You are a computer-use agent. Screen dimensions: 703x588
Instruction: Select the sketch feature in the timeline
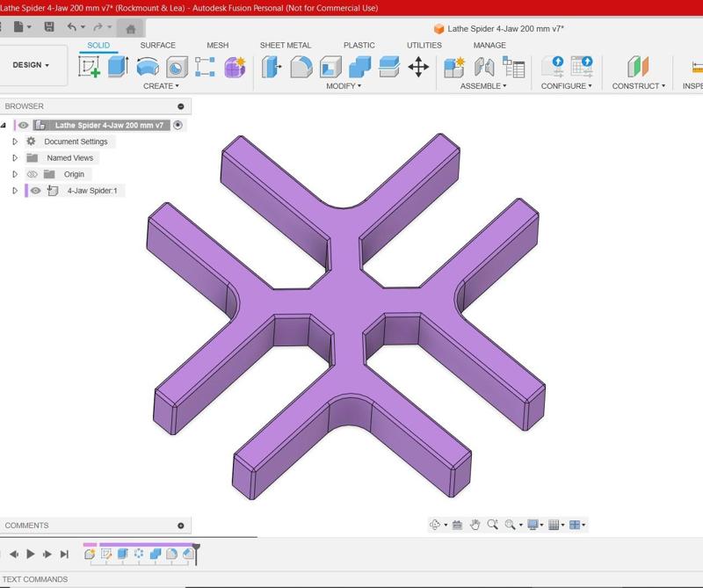point(106,554)
